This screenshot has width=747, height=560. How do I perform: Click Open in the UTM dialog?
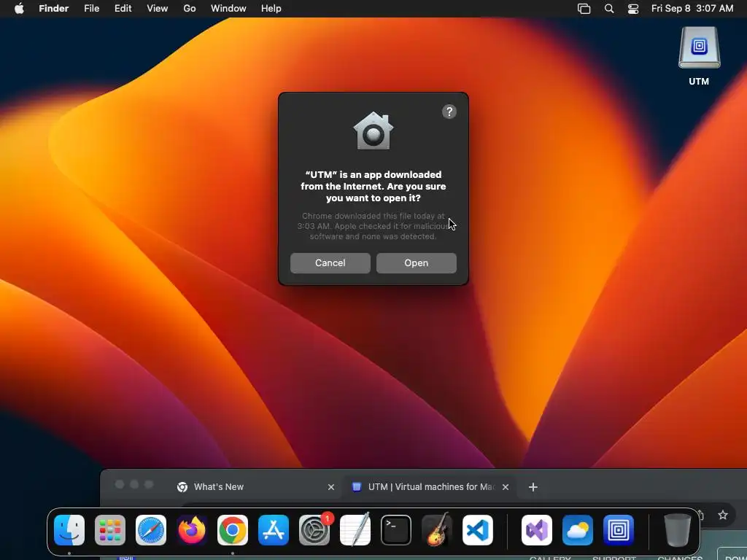pyautogui.click(x=417, y=262)
